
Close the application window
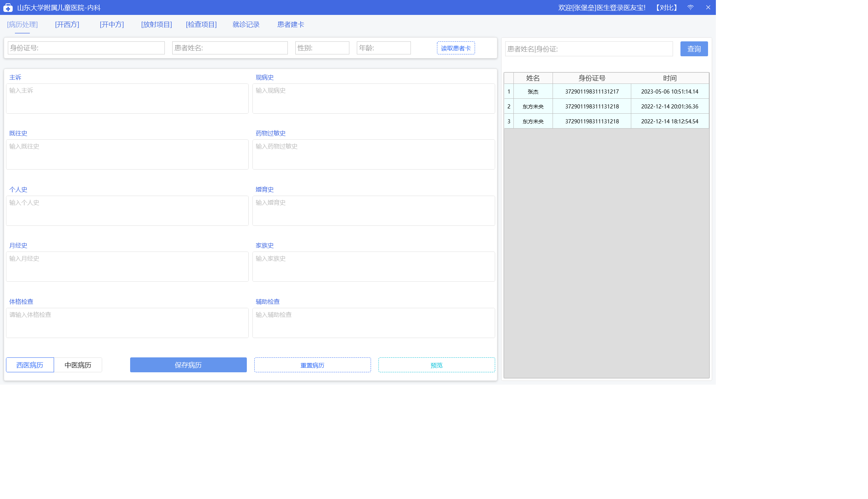click(708, 7)
